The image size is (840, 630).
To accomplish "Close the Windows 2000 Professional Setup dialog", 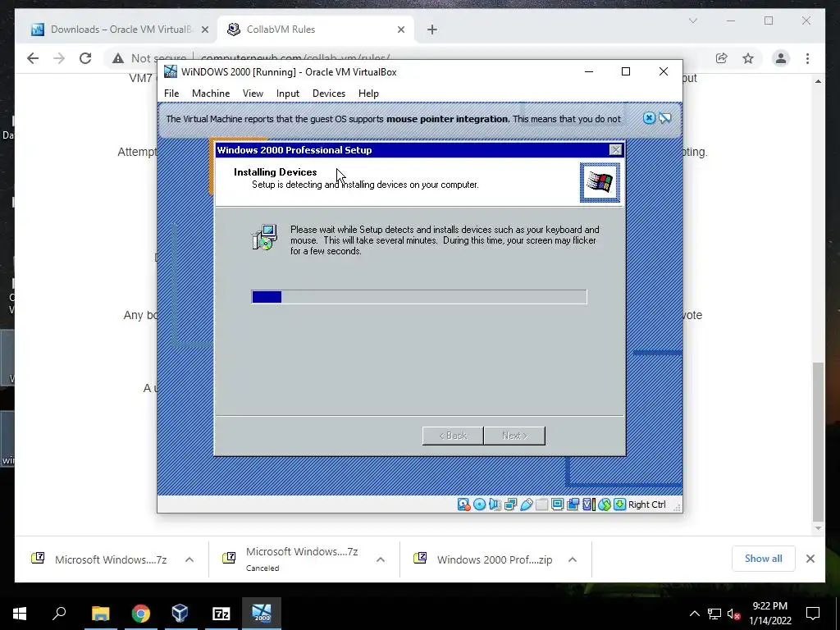I will 616,150.
